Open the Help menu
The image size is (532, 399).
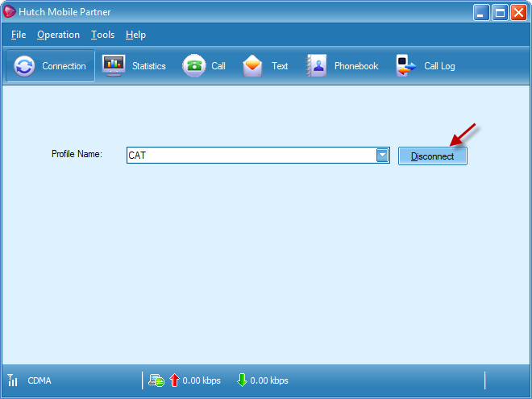point(135,35)
